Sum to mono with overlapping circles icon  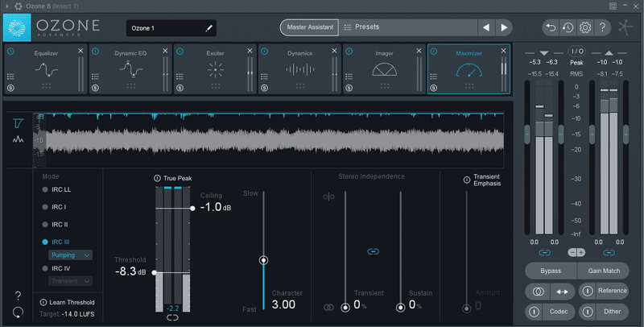[x=538, y=292]
